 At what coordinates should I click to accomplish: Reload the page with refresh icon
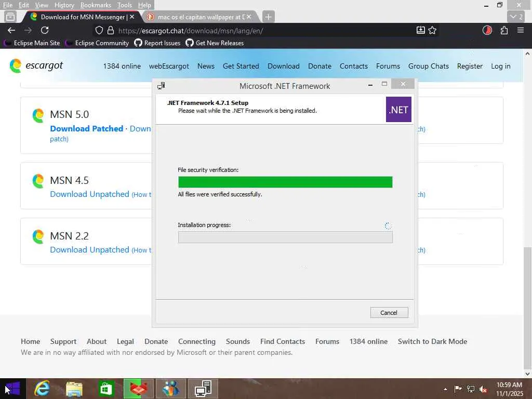point(45,31)
